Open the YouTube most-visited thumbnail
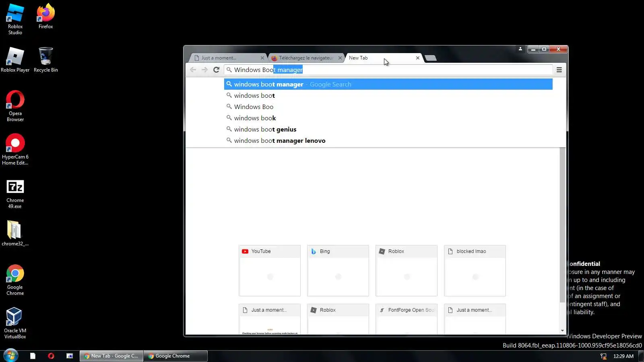The width and height of the screenshot is (644, 362). tap(270, 271)
